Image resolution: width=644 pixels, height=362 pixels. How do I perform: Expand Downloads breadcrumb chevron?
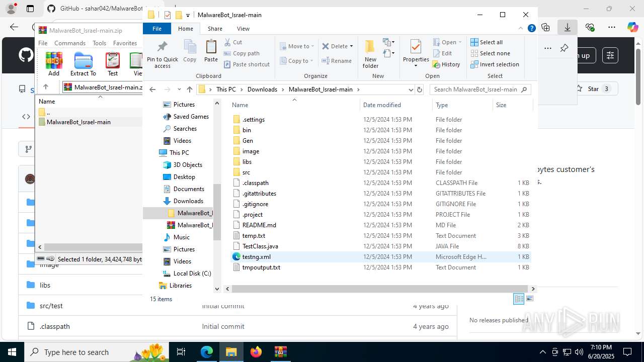(283, 89)
